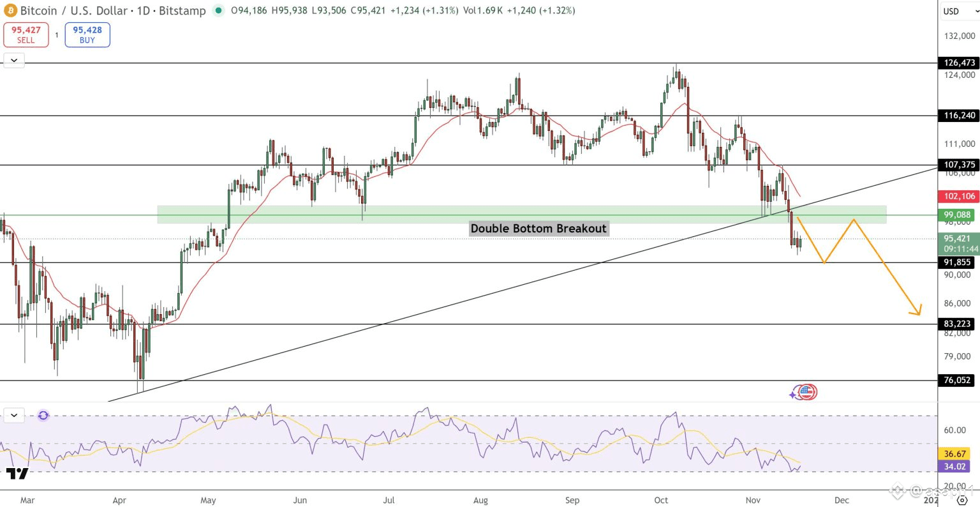The width and height of the screenshot is (980, 507).
Task: Open the RSI indicator refresh circle icon
Action: (43, 416)
